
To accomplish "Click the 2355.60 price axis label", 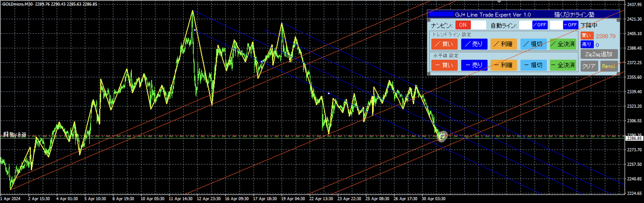I will pos(634,77).
